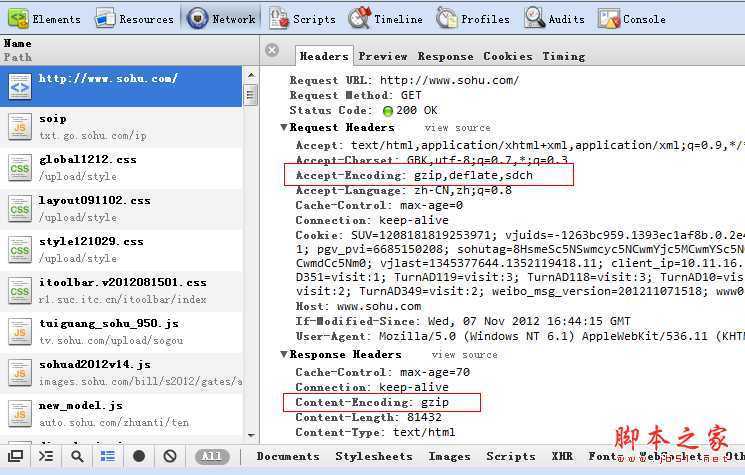The height and width of the screenshot is (475, 745).
Task: Collapse the Response Headers section
Action: [284, 354]
